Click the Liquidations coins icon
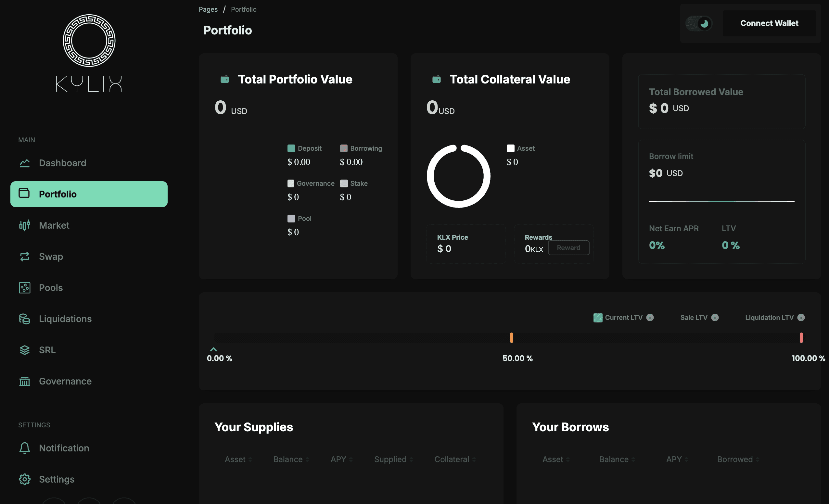 click(25, 319)
